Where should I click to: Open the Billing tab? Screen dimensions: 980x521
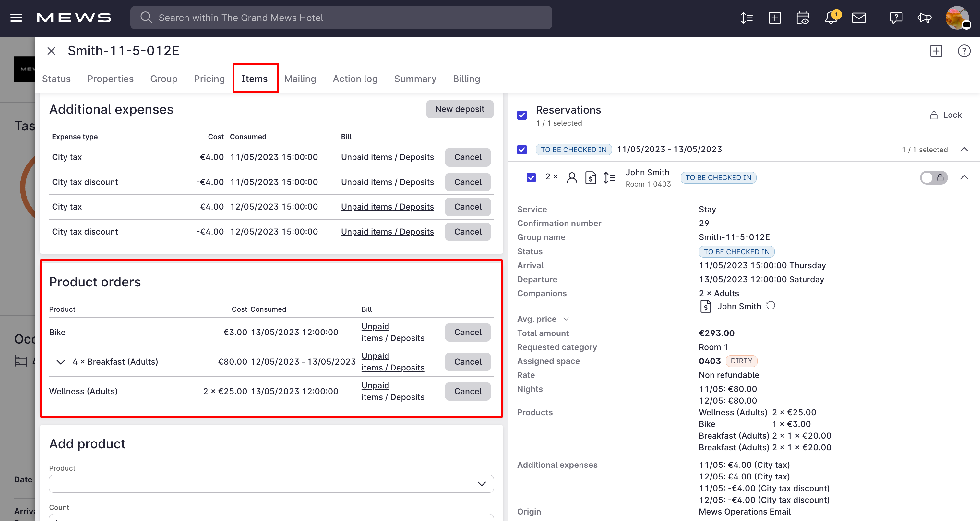click(x=466, y=79)
